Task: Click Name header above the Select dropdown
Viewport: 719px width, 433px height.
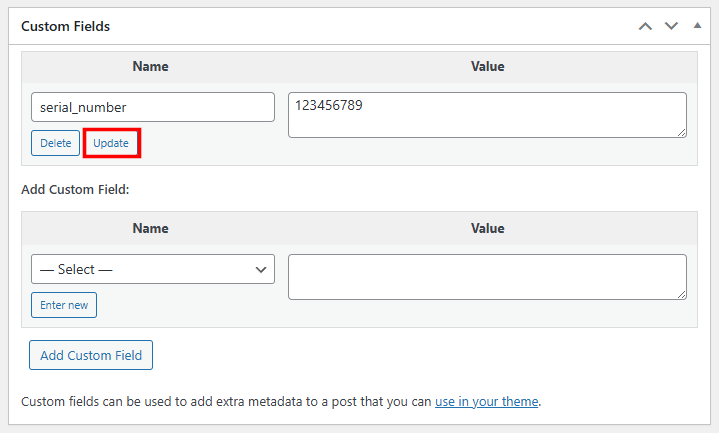Action: (150, 229)
